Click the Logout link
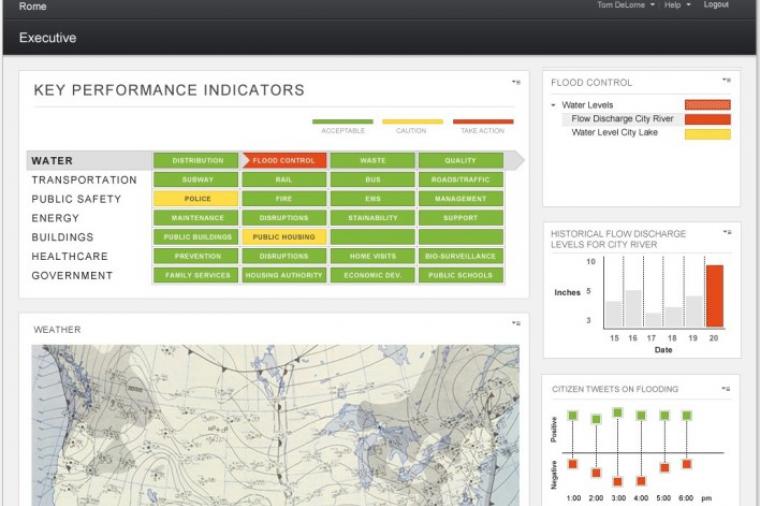This screenshot has height=506, width=760. click(716, 5)
